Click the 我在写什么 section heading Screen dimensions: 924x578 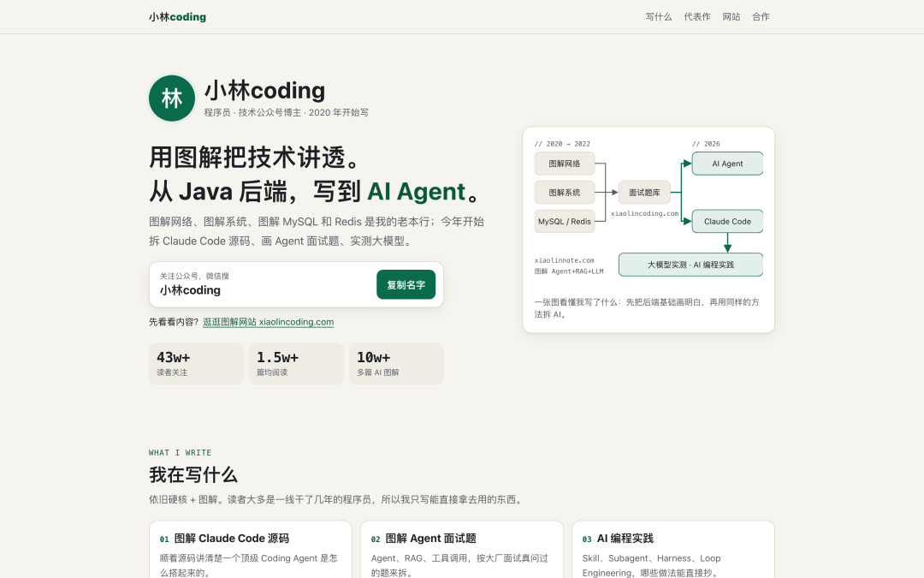(x=192, y=474)
